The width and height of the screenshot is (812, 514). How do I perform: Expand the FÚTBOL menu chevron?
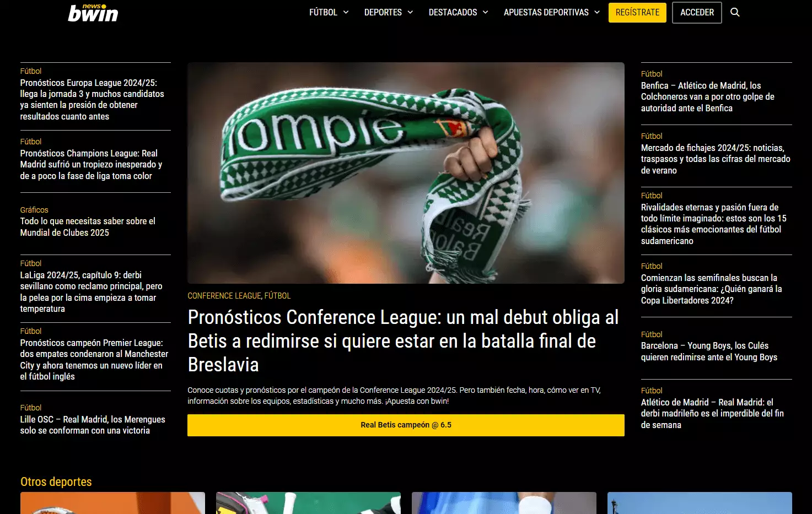tap(346, 12)
